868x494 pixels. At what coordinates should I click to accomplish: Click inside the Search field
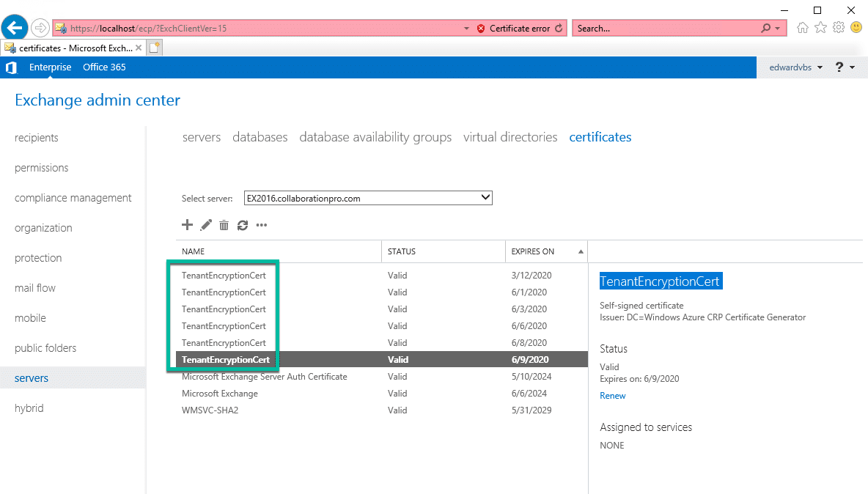[x=667, y=27]
